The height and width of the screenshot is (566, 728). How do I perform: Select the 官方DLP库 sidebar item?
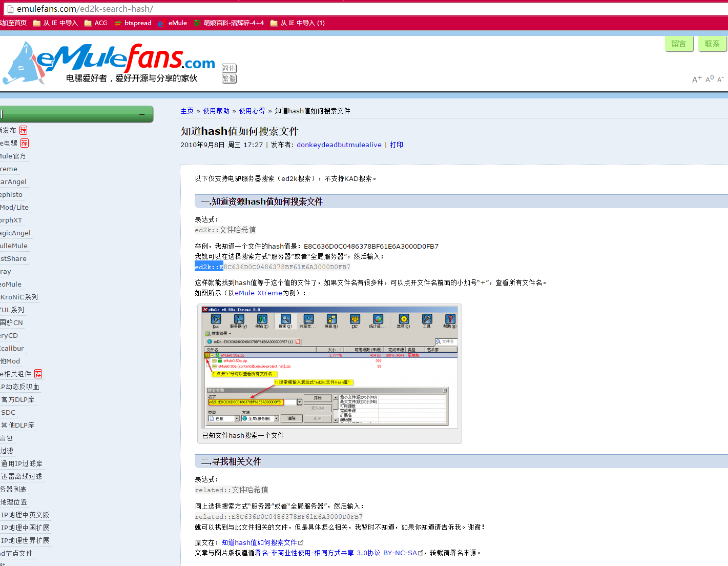[x=17, y=399]
